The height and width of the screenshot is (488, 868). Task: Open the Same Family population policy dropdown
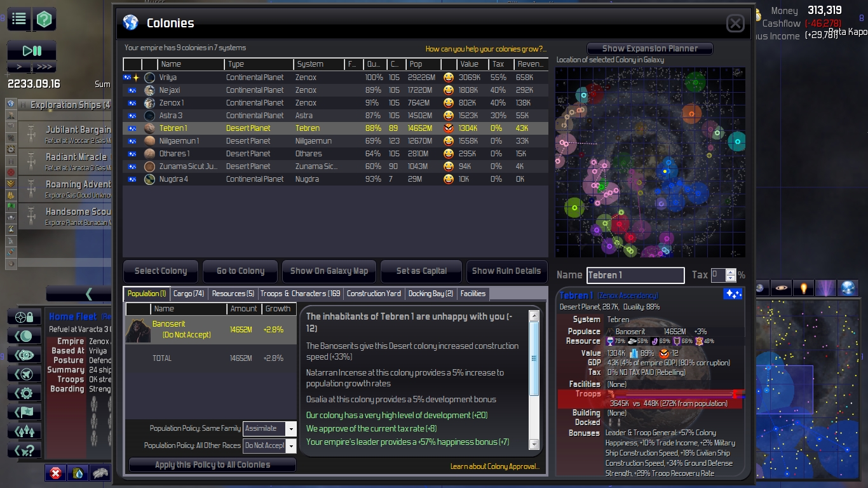[291, 429]
